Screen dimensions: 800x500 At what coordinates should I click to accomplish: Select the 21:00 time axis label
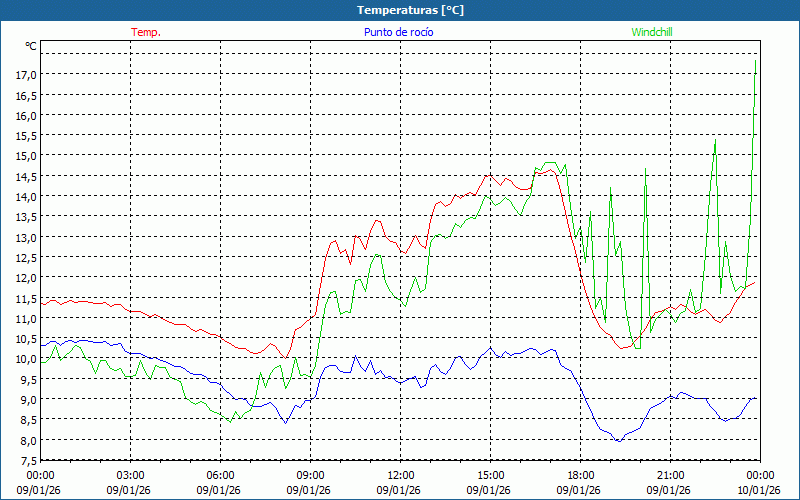tap(670, 475)
